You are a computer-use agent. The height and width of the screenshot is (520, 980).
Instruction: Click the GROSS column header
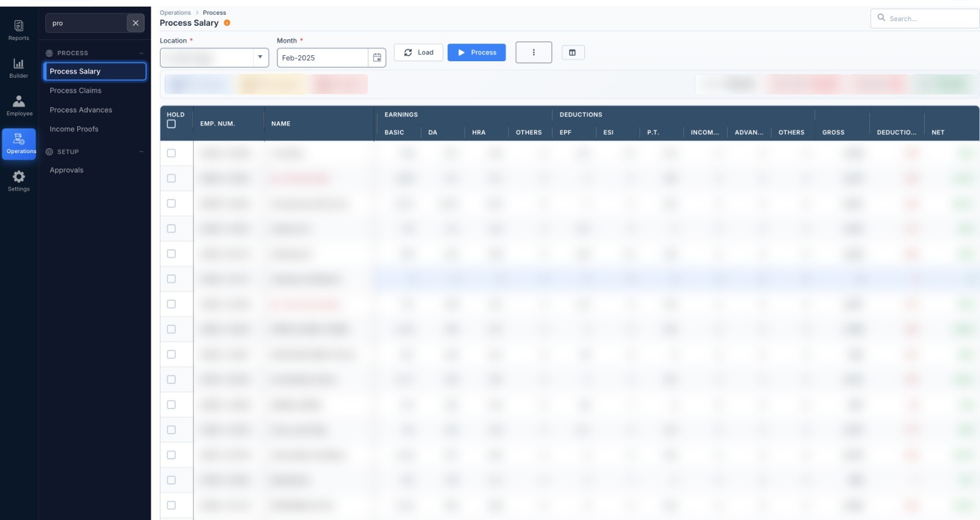pos(834,132)
